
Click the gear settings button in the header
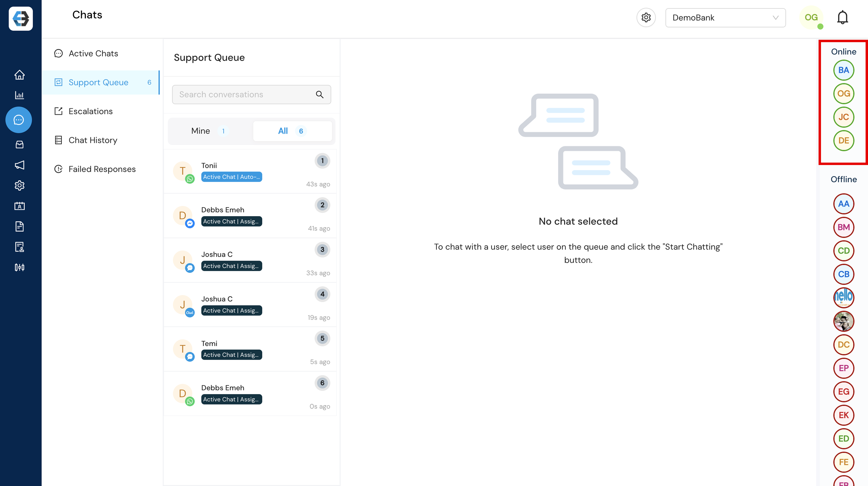(x=646, y=17)
